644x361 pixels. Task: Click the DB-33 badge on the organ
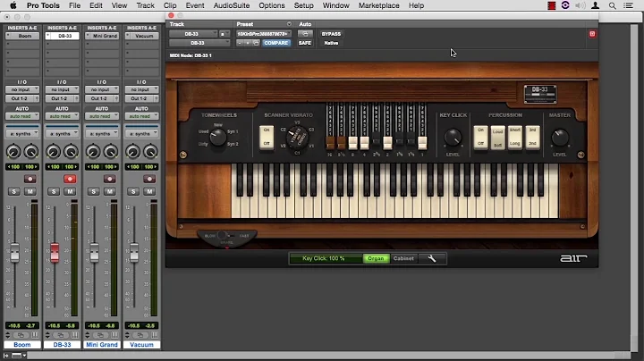(540, 94)
